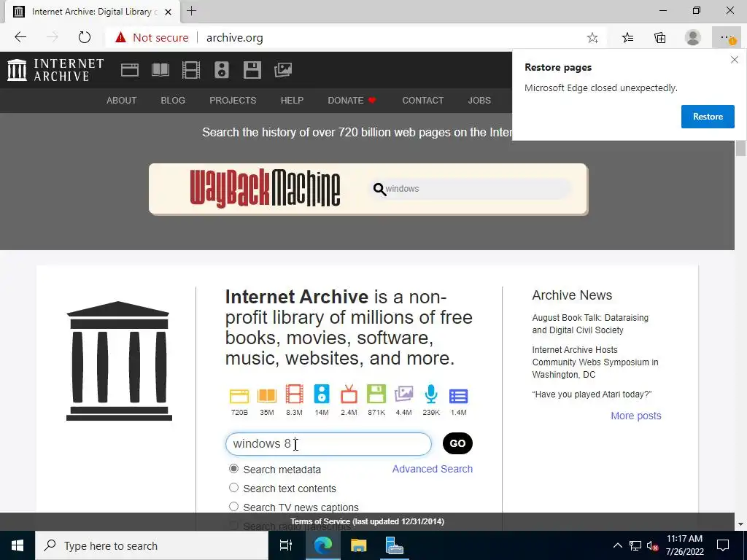This screenshot has height=560, width=747.
Task: Open the 720B web pages collection icon
Action: (x=239, y=395)
